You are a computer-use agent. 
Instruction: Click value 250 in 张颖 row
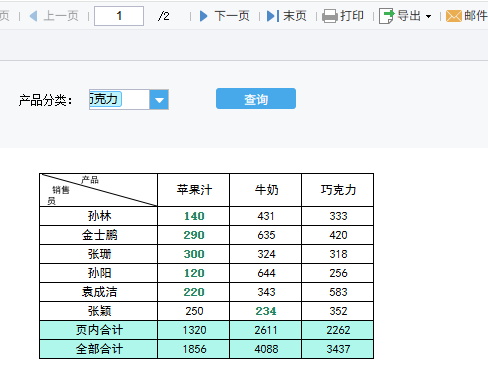pyautogui.click(x=194, y=311)
